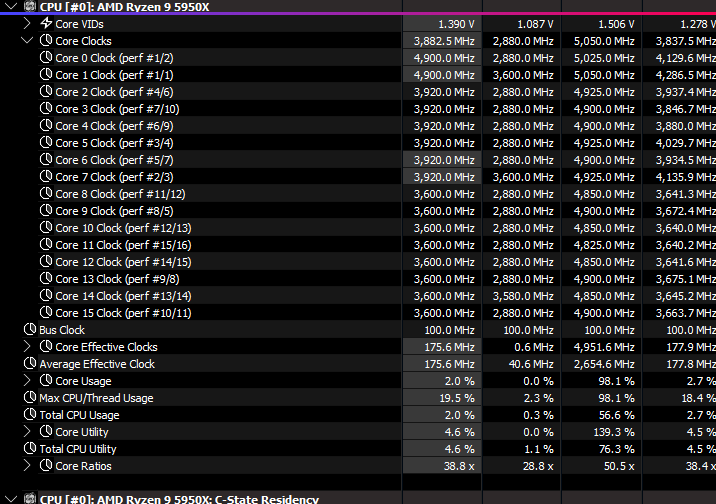716x504 pixels.
Task: Click the icon of Max CPU/Thread Usage
Action: coord(30,397)
